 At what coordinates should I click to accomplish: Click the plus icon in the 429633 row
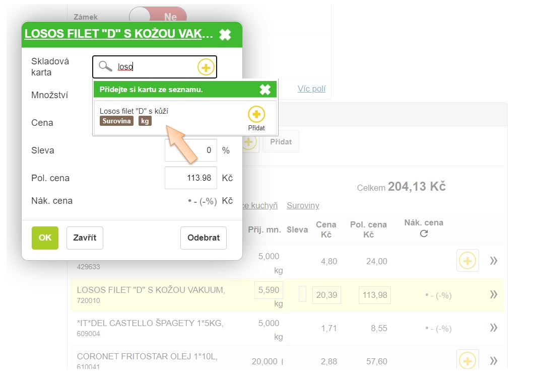(468, 261)
